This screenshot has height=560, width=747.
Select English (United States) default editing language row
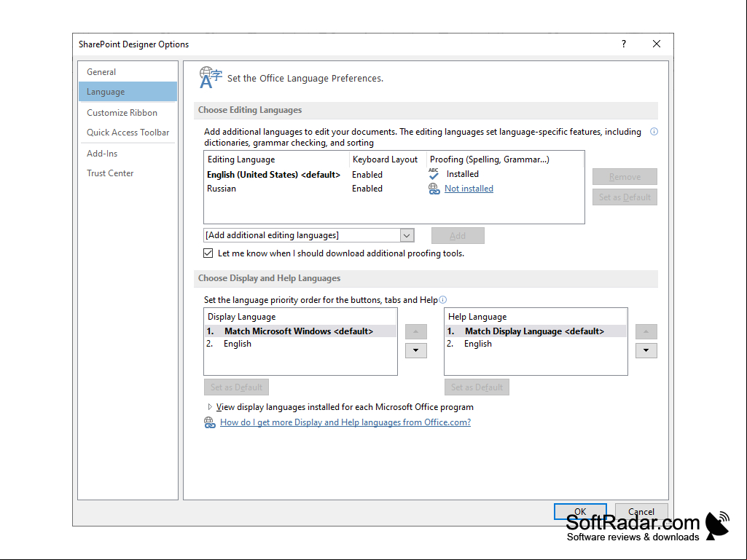[x=394, y=174]
